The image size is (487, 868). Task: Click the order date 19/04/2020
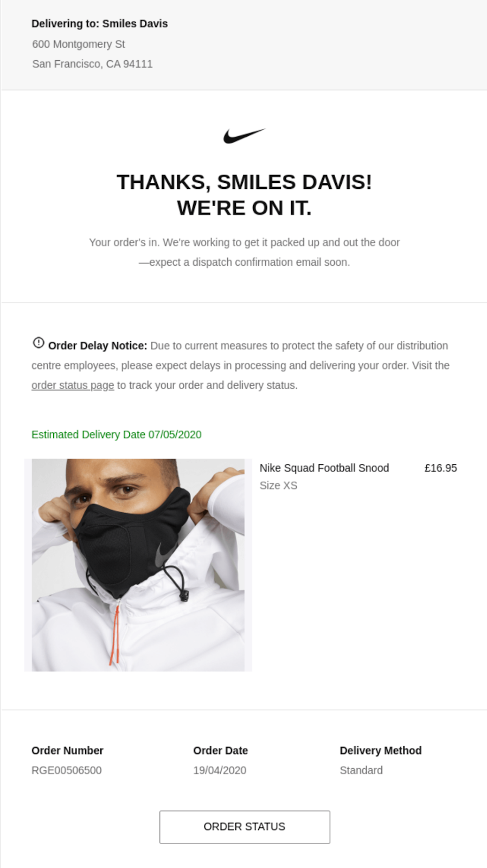point(220,770)
